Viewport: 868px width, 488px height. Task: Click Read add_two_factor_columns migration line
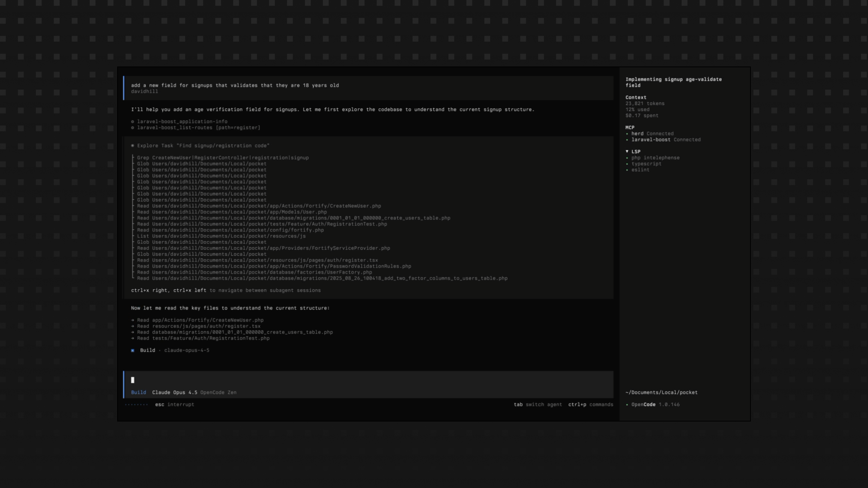[322, 278]
